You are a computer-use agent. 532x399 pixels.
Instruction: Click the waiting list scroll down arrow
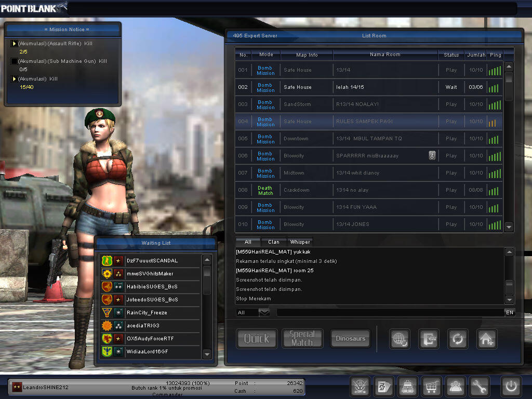point(207,354)
